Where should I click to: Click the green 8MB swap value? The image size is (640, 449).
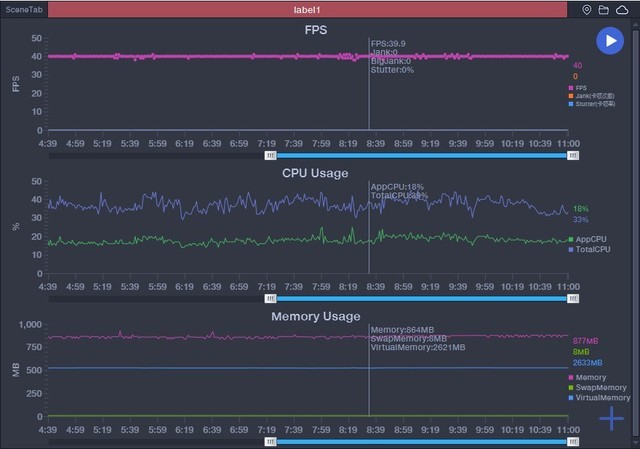pos(581,352)
